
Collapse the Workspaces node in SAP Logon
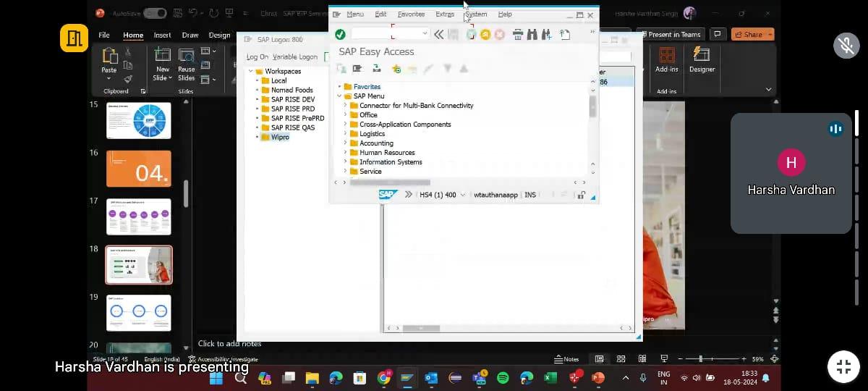(x=251, y=71)
